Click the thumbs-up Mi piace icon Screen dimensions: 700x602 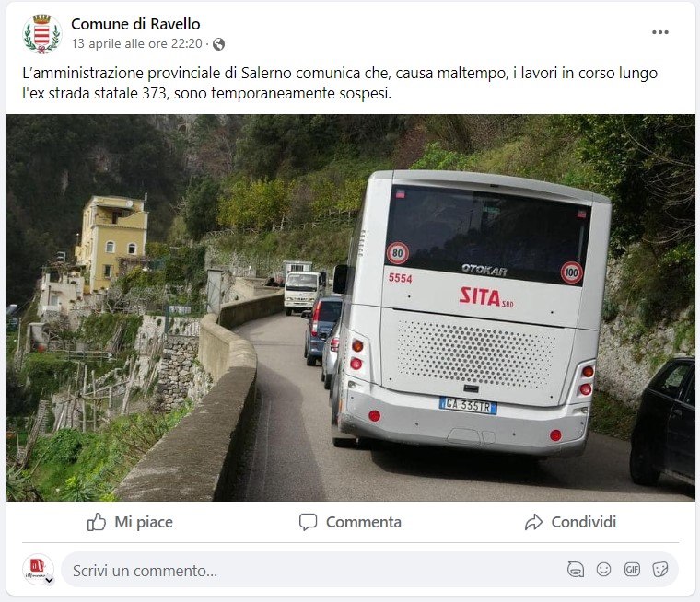click(97, 522)
